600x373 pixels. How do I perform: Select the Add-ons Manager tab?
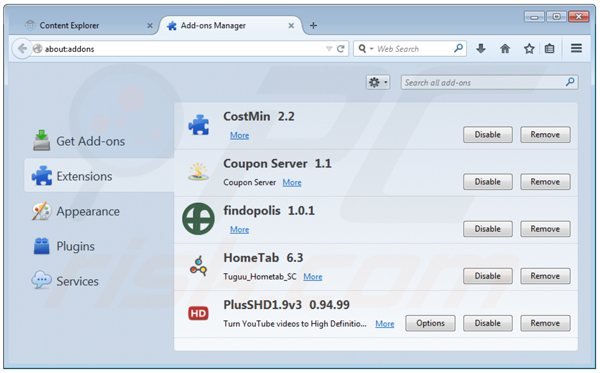click(231, 26)
